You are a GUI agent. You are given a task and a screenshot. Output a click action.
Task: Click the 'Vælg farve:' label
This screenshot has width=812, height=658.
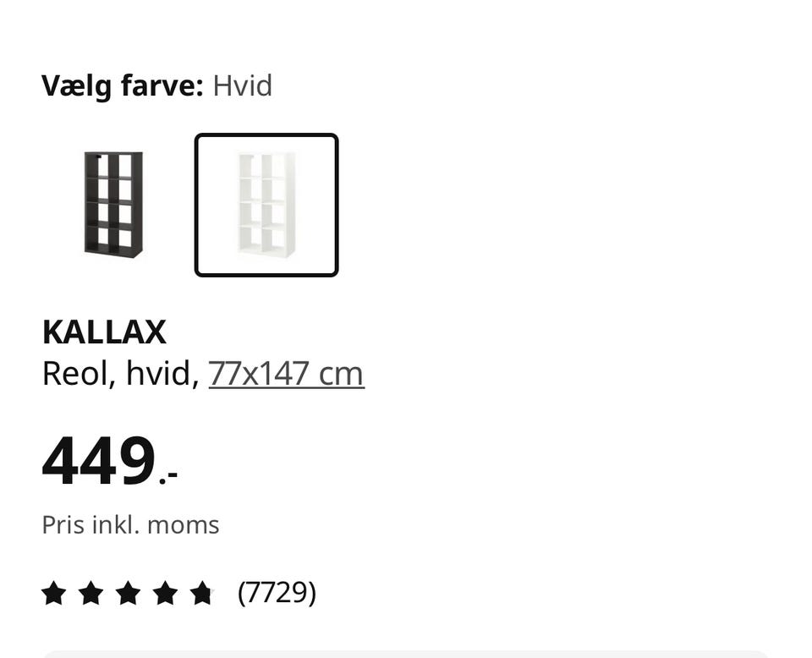(x=122, y=85)
